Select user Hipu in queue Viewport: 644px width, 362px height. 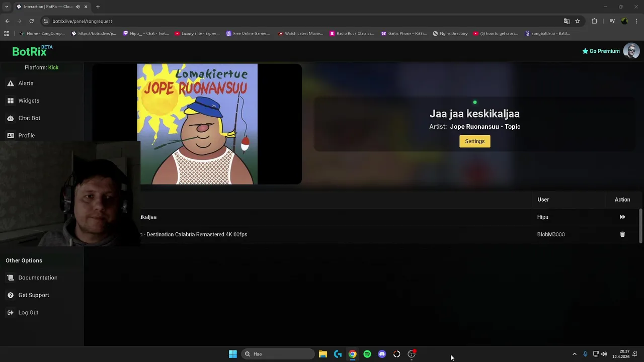click(x=542, y=217)
